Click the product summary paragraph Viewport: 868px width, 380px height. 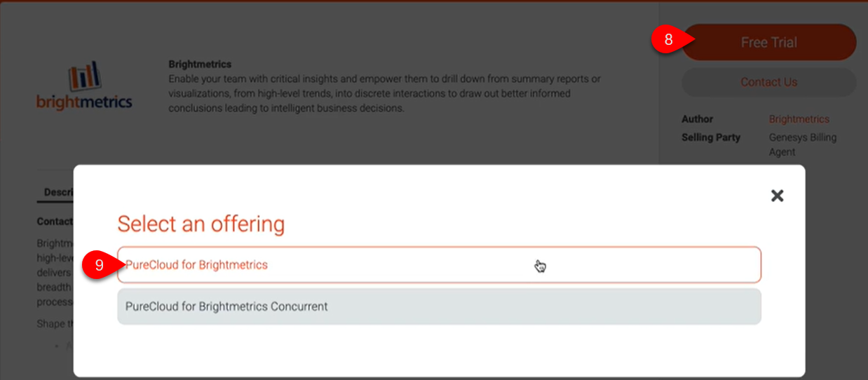click(x=384, y=94)
